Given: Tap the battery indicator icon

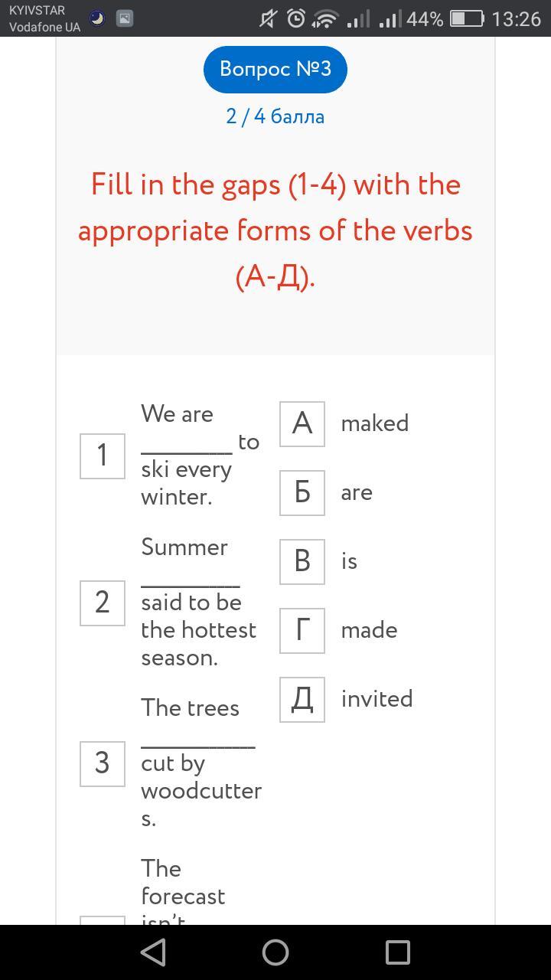Looking at the screenshot, I should pos(466,18).
